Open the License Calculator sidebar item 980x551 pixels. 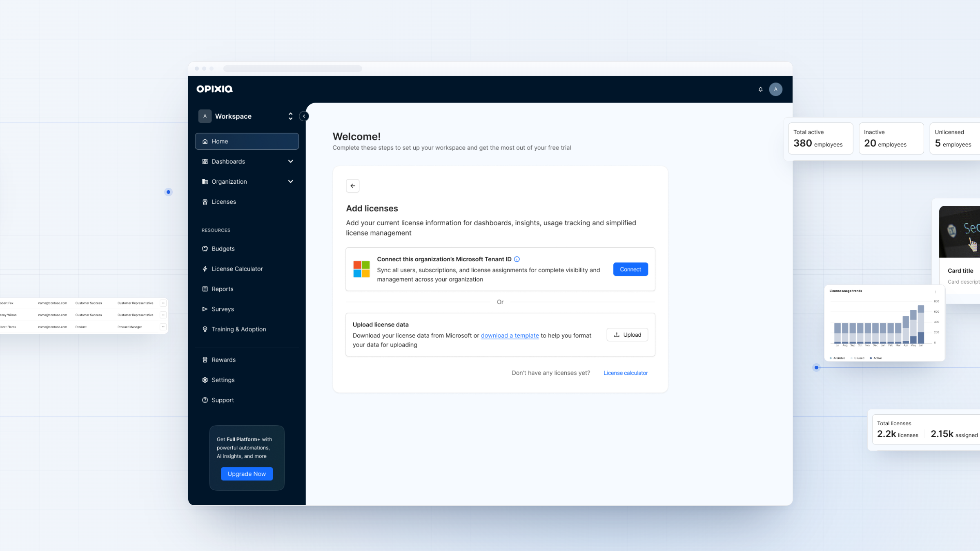[247, 269]
